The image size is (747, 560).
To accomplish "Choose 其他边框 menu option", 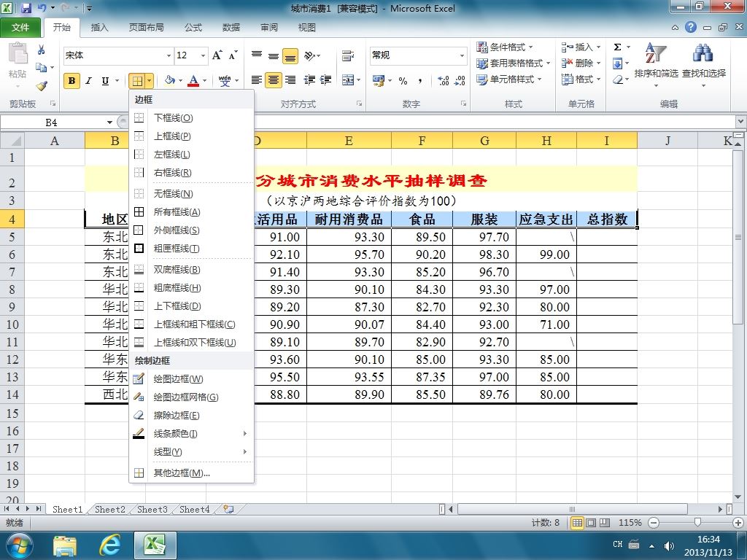I will (x=191, y=472).
